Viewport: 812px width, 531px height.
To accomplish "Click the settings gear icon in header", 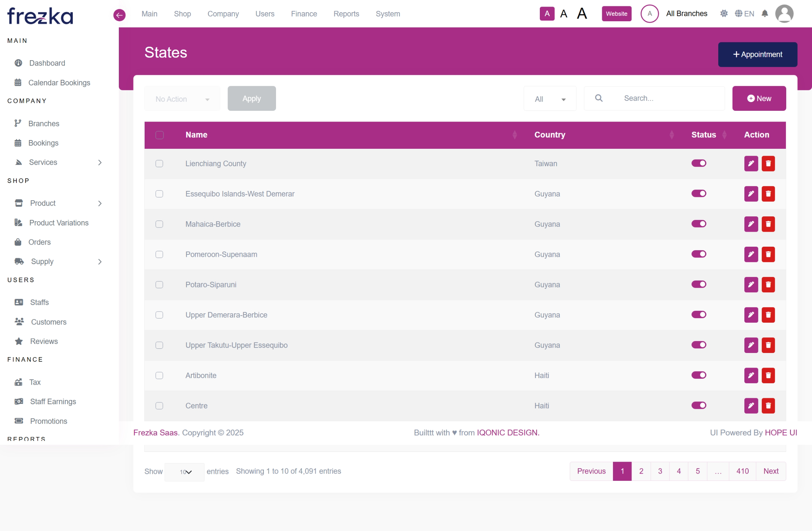I will 723,14.
